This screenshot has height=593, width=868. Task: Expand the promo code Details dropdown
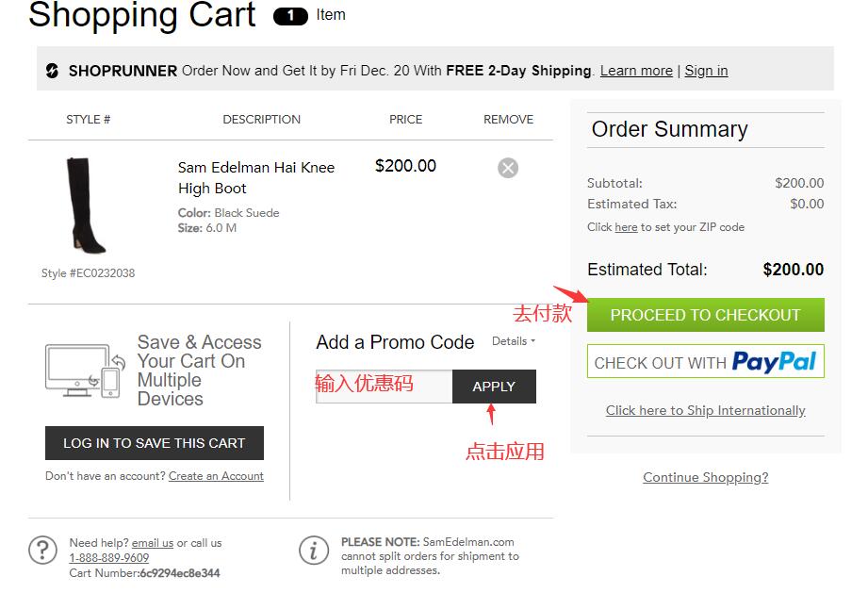coord(514,341)
